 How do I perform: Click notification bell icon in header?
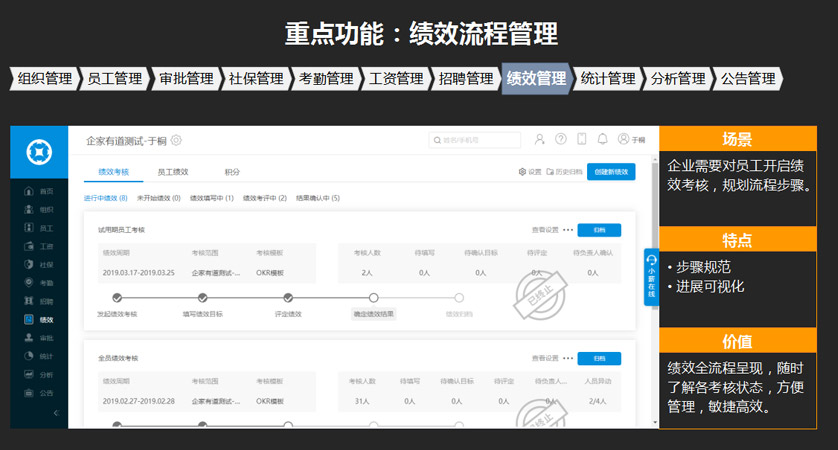click(603, 140)
